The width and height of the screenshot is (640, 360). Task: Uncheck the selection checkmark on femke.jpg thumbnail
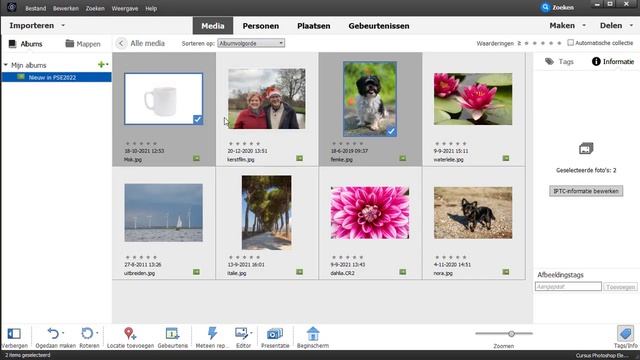pos(391,131)
